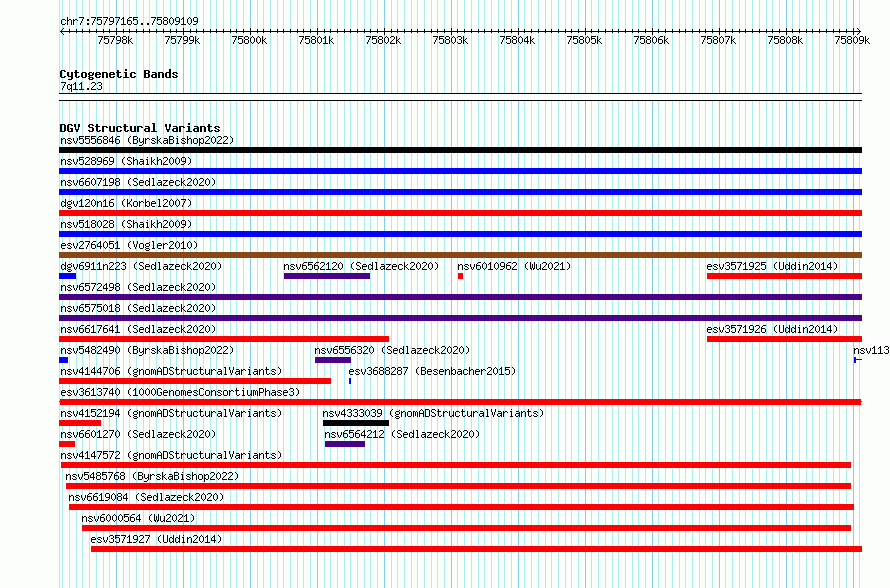Viewport: 890px width, 588px height.
Task: Open nsv6575018 (Sedlazeck2020) label
Action: click(138, 308)
